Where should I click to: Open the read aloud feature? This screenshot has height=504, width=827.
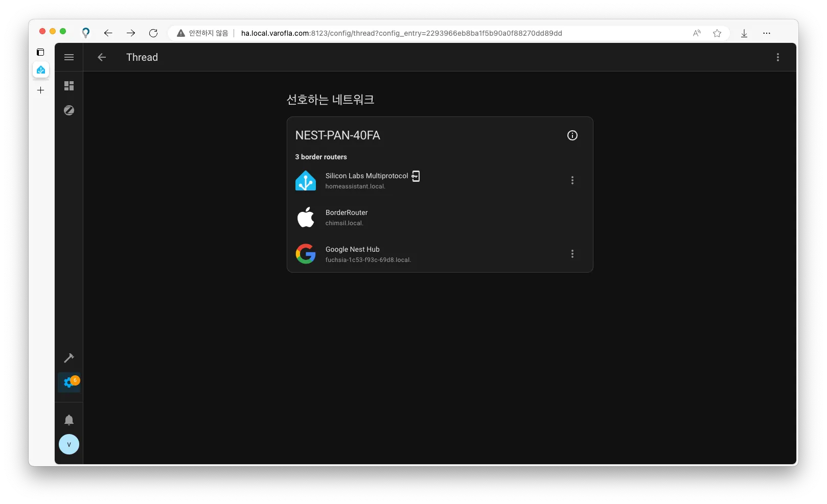697,33
